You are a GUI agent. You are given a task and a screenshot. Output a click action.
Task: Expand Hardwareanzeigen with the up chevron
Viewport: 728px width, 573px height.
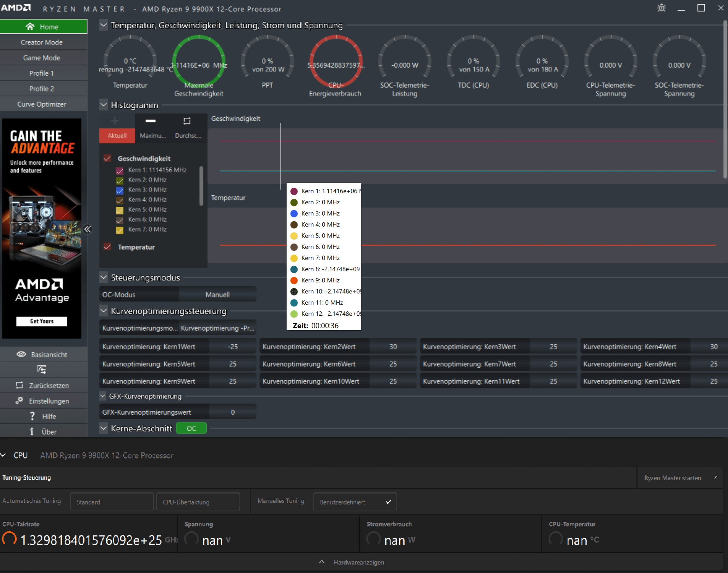click(x=322, y=562)
